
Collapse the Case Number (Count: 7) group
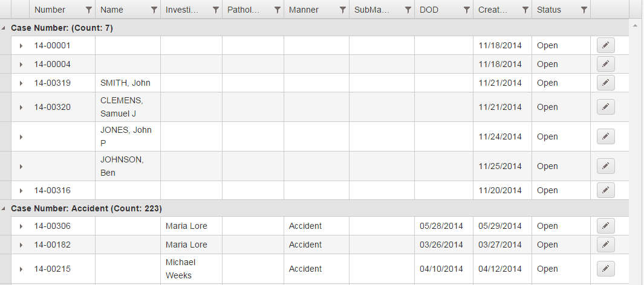5,28
